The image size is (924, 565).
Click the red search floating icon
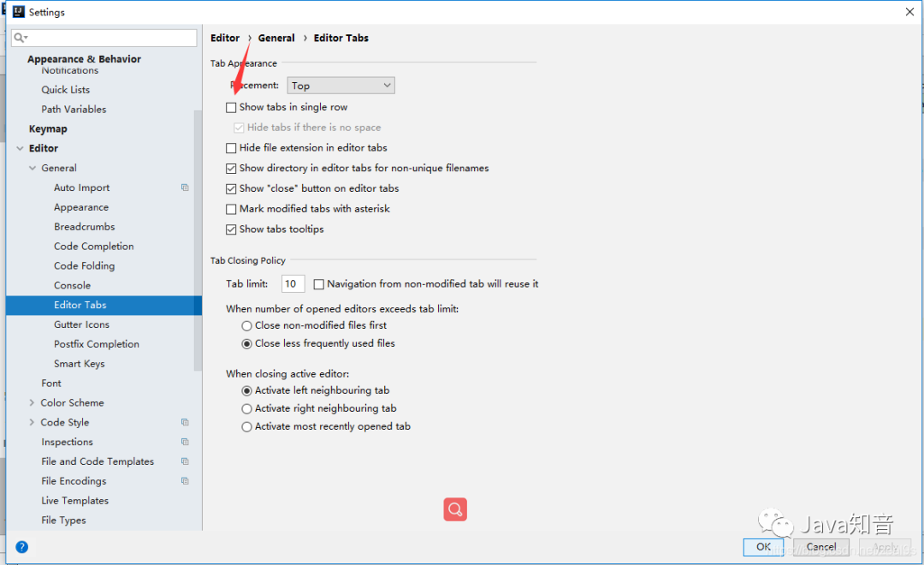pos(455,509)
